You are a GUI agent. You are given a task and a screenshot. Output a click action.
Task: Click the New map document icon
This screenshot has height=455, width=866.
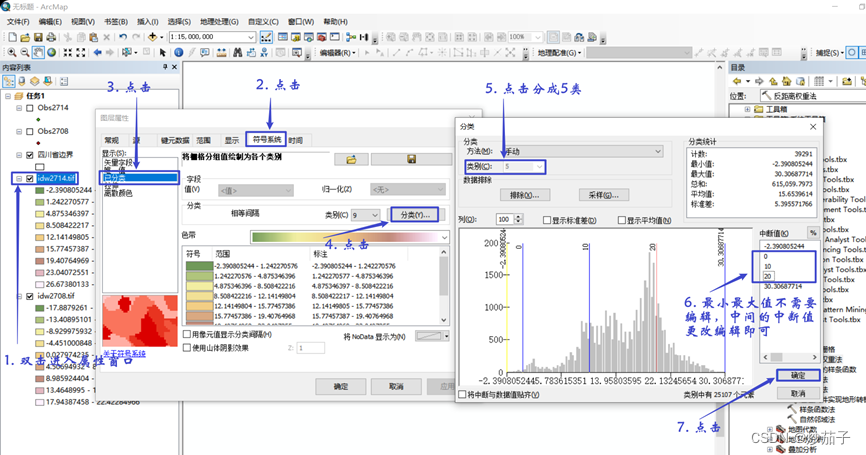click(x=12, y=37)
